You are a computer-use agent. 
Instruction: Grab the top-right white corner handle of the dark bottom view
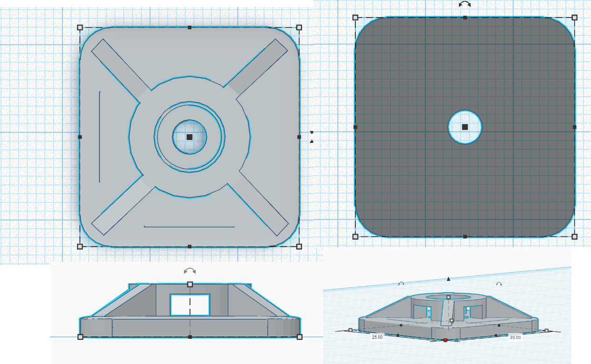pyautogui.click(x=575, y=17)
